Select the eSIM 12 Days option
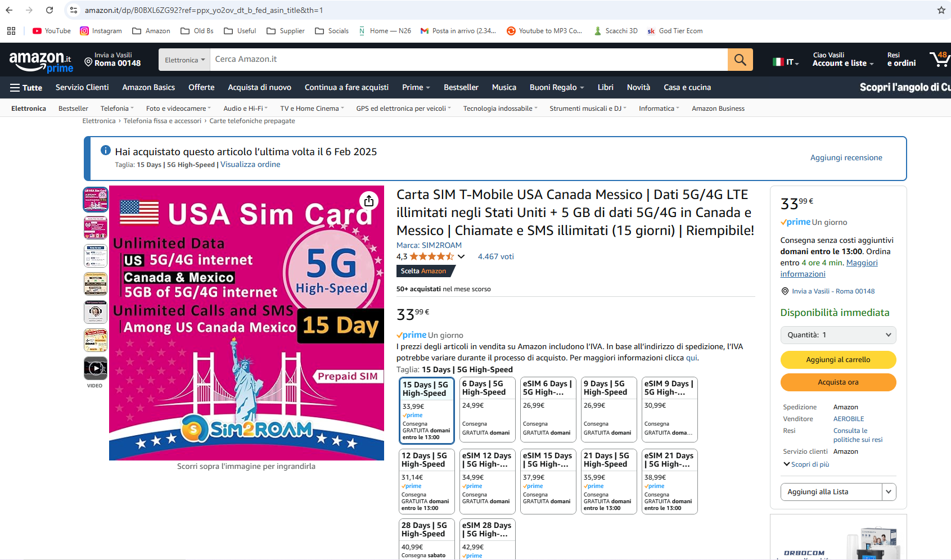Image resolution: width=951 pixels, height=560 pixels. coord(488,481)
